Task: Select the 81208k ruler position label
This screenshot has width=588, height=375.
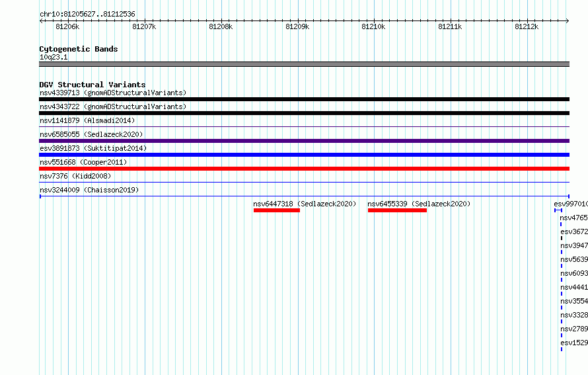Action: 221,26
